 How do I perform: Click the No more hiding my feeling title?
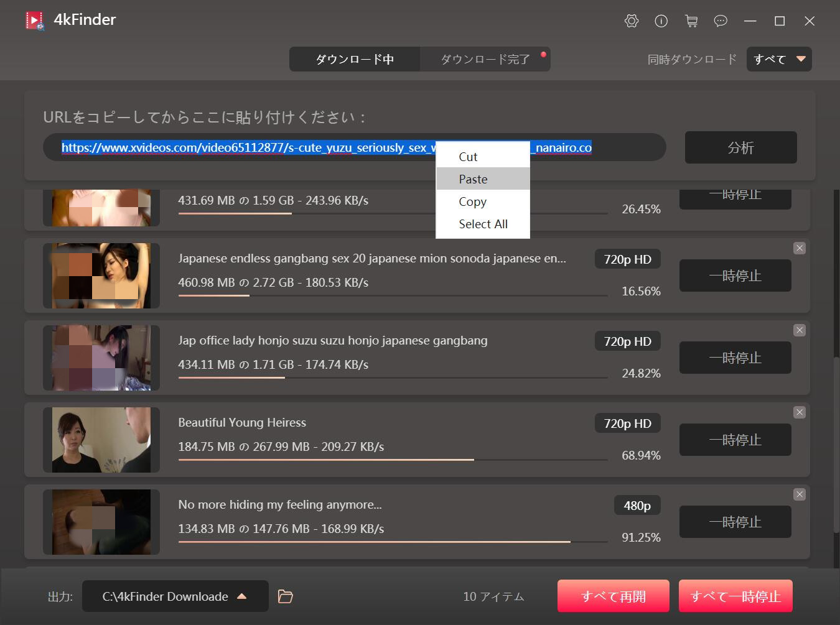pos(280,504)
